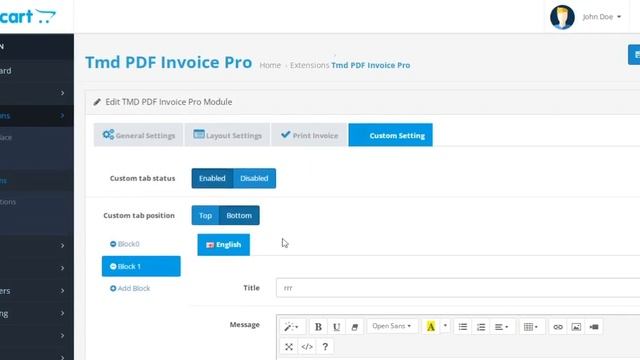
Task: Click General Settings gears icon
Action: click(x=108, y=134)
